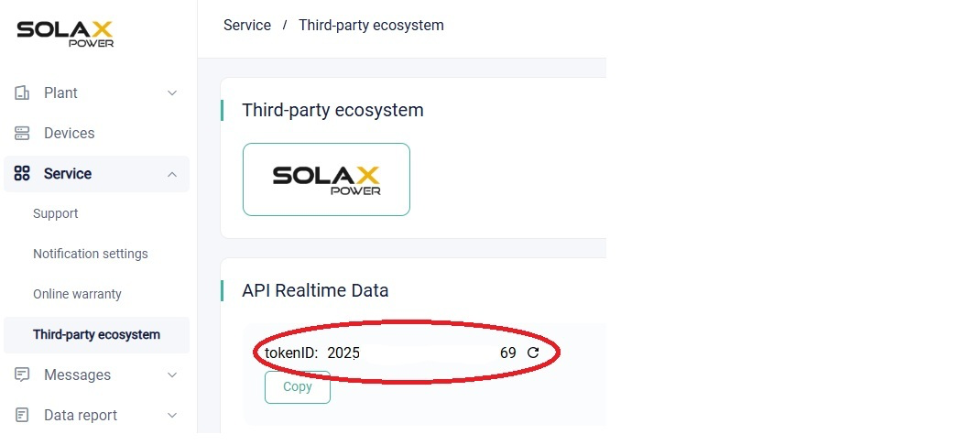The image size is (980, 445).
Task: Open the Messages menu item
Action: click(x=96, y=375)
